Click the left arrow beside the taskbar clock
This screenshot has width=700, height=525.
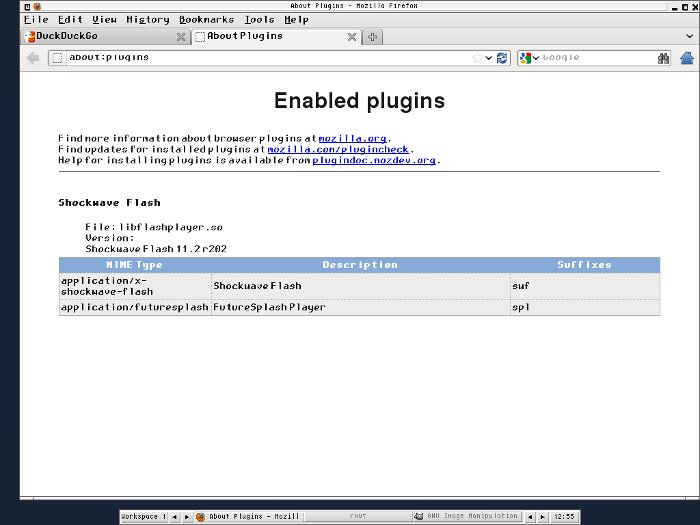pyautogui.click(x=530, y=517)
